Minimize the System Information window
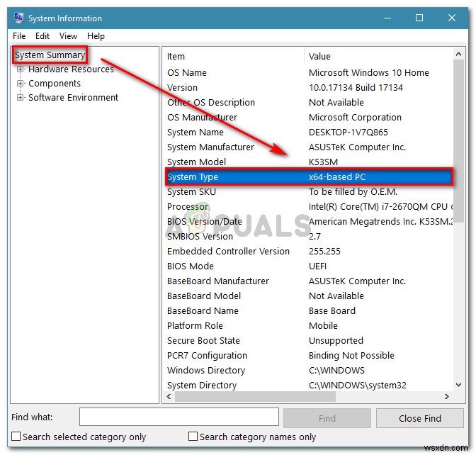This screenshot has width=476, height=455. click(387, 18)
